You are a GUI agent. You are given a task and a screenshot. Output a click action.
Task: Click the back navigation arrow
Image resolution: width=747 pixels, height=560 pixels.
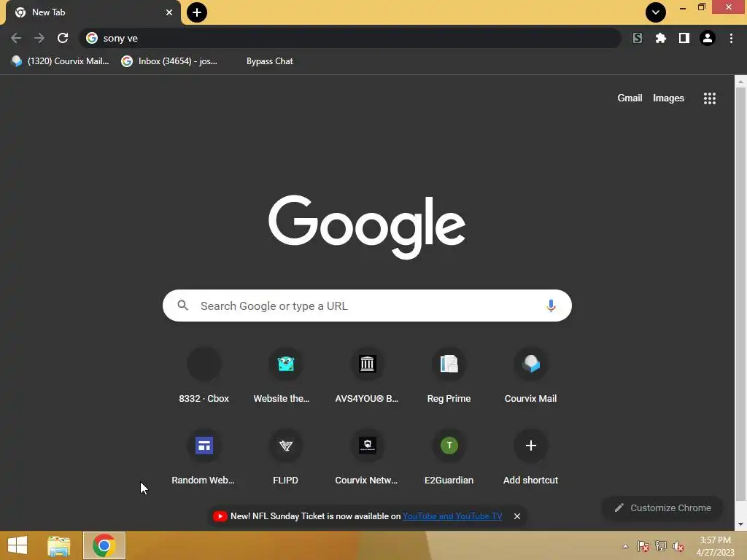(x=16, y=38)
